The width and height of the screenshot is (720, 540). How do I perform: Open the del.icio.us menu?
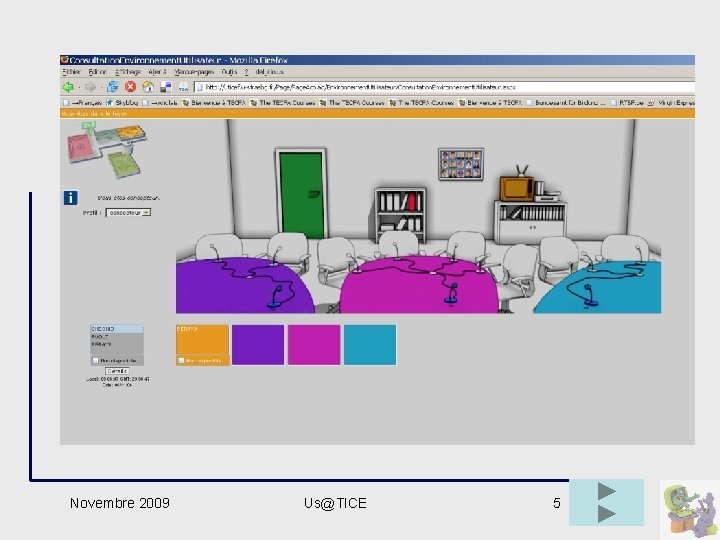pyautogui.click(x=270, y=72)
